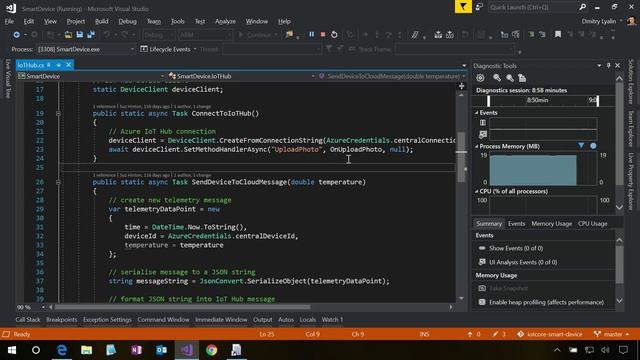
Task: Open the Debug menu
Action: pos(127,21)
